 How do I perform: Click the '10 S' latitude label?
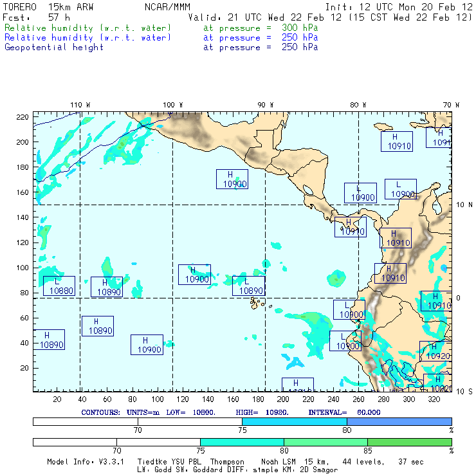pyautogui.click(x=464, y=392)
